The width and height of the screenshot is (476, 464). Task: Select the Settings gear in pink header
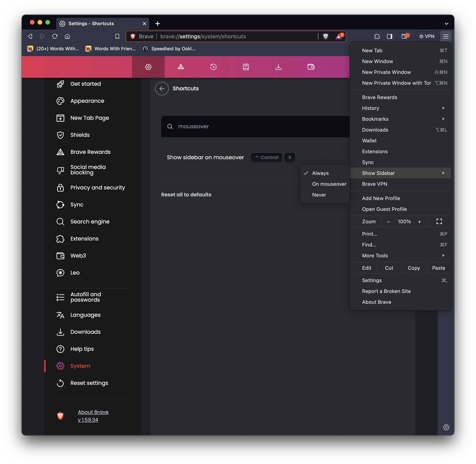pyautogui.click(x=148, y=67)
